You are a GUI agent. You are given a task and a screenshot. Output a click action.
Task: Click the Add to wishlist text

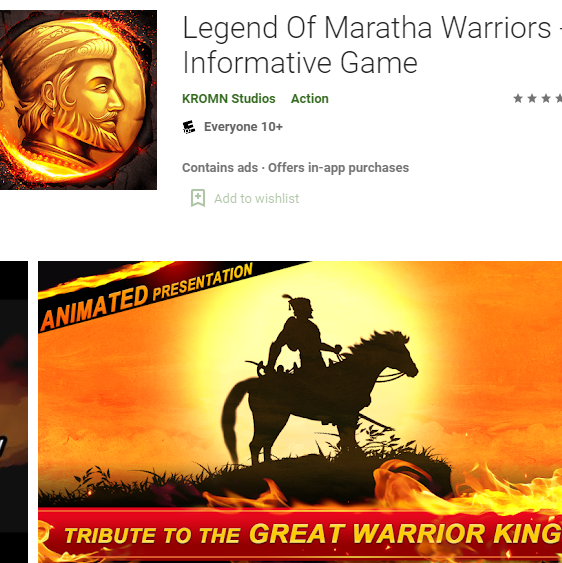pos(256,199)
